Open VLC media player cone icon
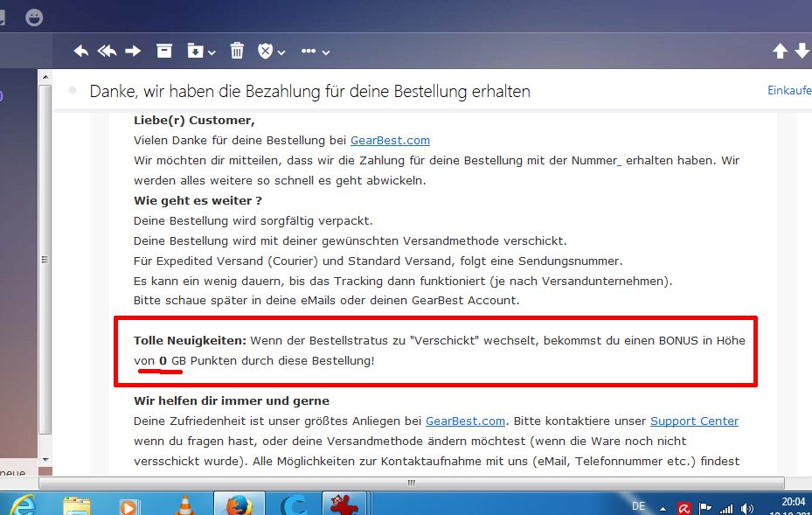The image size is (812, 515). (185, 505)
